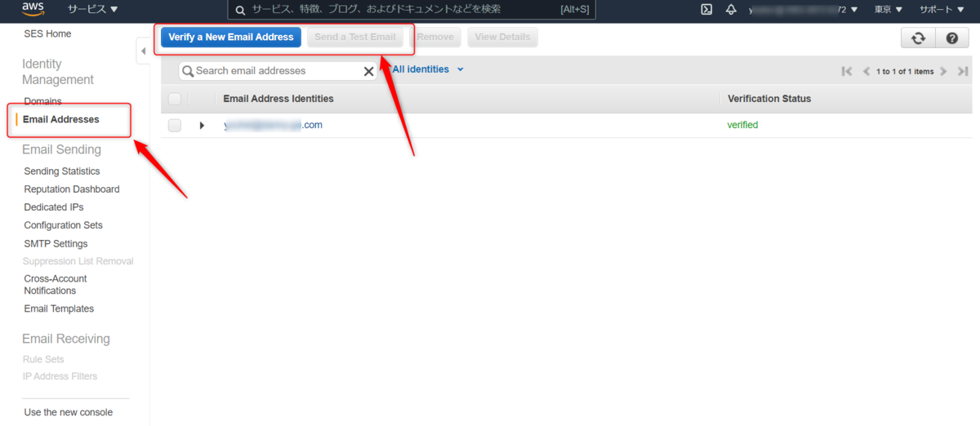The width and height of the screenshot is (980, 426).
Task: Open the サポート support dropdown
Action: [x=941, y=10]
